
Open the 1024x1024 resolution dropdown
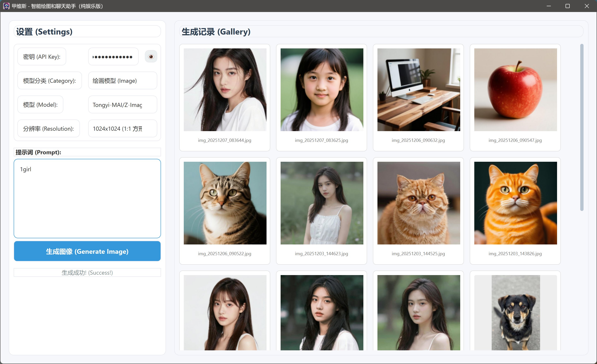(122, 129)
